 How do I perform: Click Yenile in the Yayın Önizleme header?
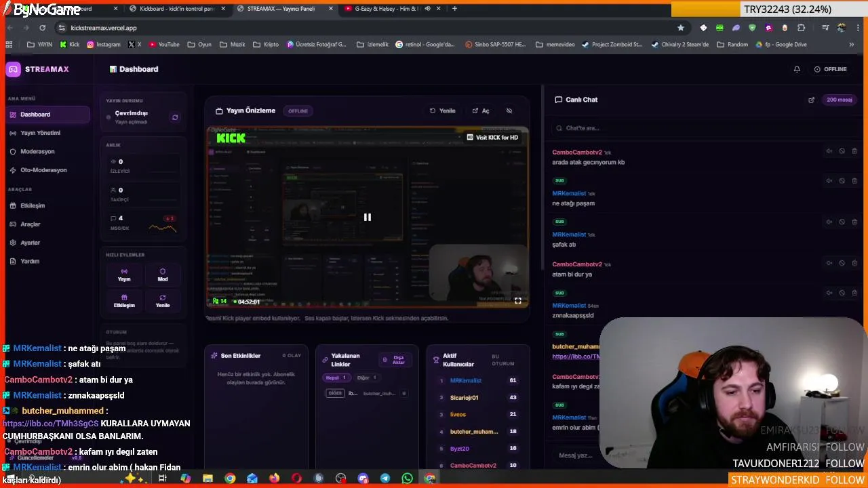coord(442,110)
